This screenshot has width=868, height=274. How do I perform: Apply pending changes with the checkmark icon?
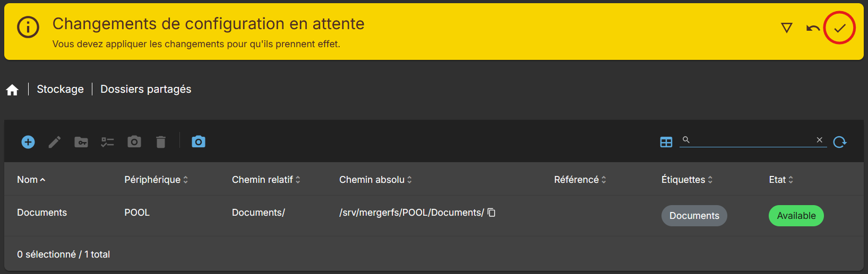point(839,28)
